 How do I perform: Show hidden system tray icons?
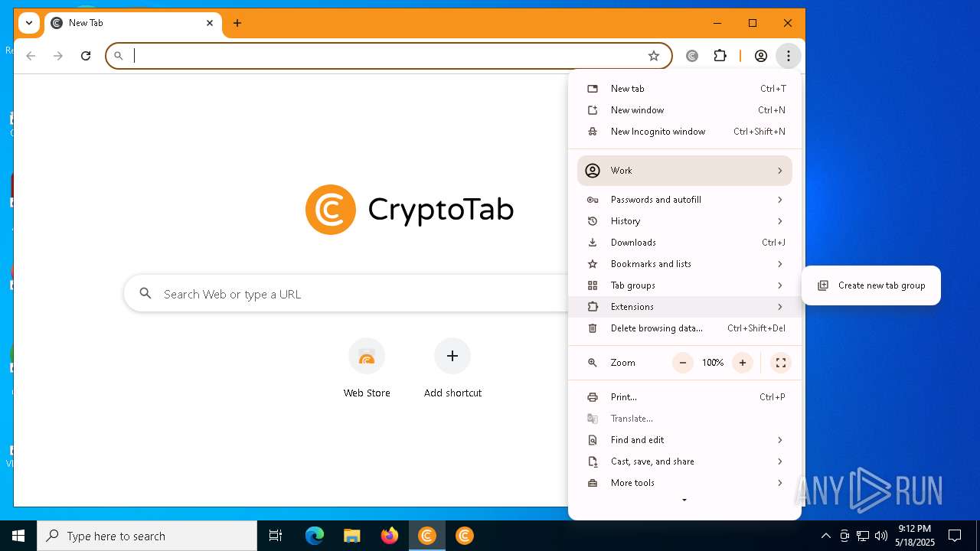click(x=825, y=536)
